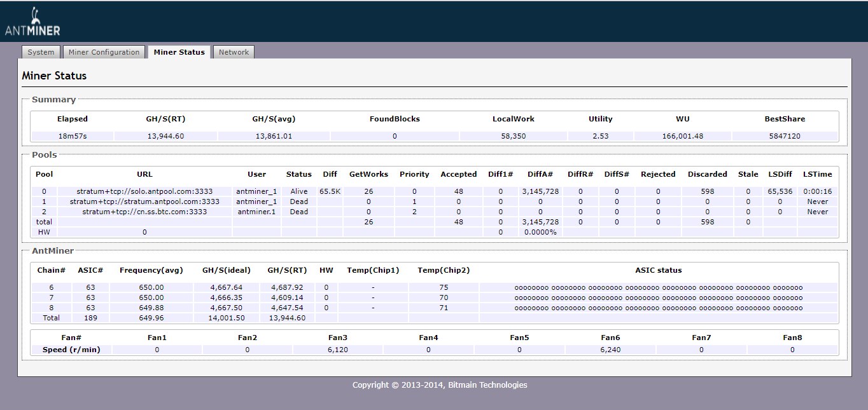Click total ideal hashrate 14,001.50
This screenshot has height=410, width=868.
(227, 318)
